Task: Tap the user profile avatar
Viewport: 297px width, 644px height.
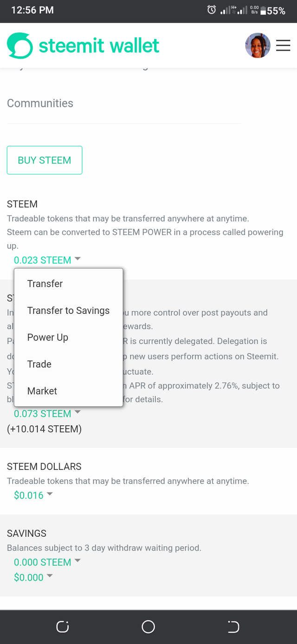Action: point(258,46)
